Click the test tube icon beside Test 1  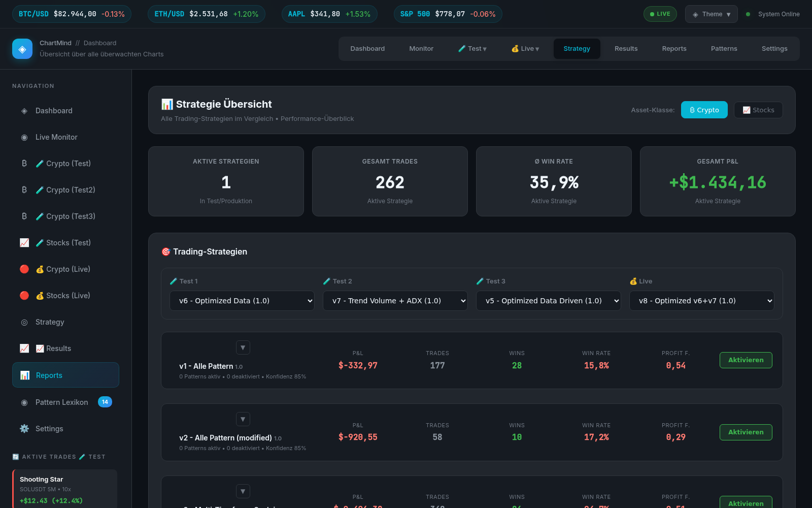174,281
